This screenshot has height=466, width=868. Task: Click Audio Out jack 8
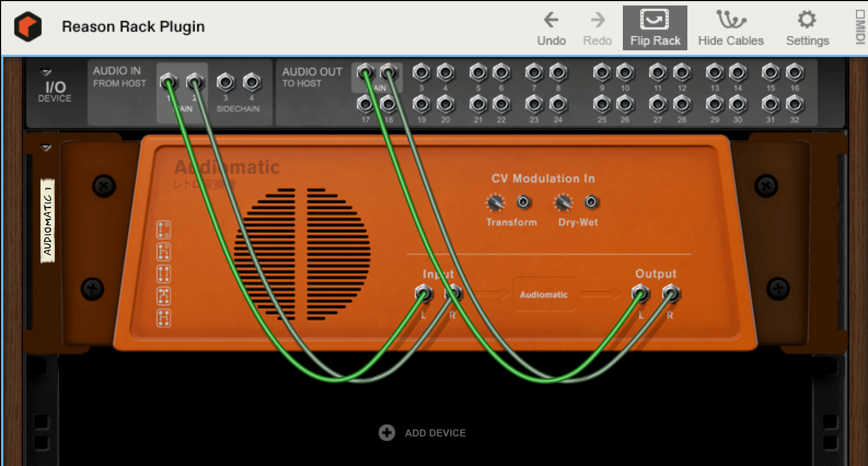coord(558,72)
